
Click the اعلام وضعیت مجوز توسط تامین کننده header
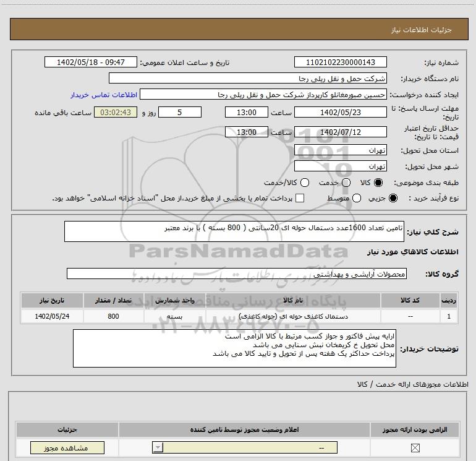click(244, 429)
